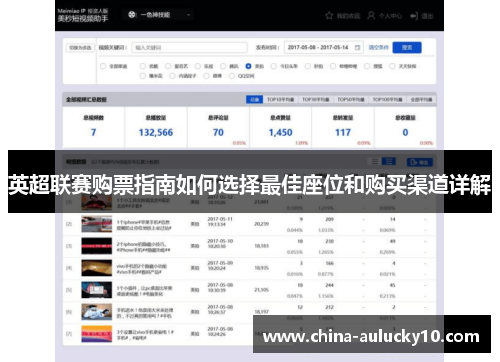Open the favorites link in header
This screenshot has height=362, width=500.
348,16
